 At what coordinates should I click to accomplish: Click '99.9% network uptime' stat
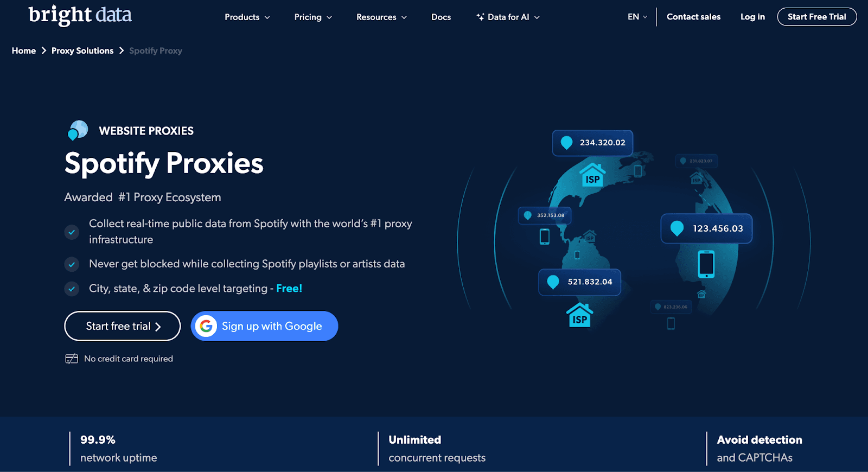click(118, 449)
